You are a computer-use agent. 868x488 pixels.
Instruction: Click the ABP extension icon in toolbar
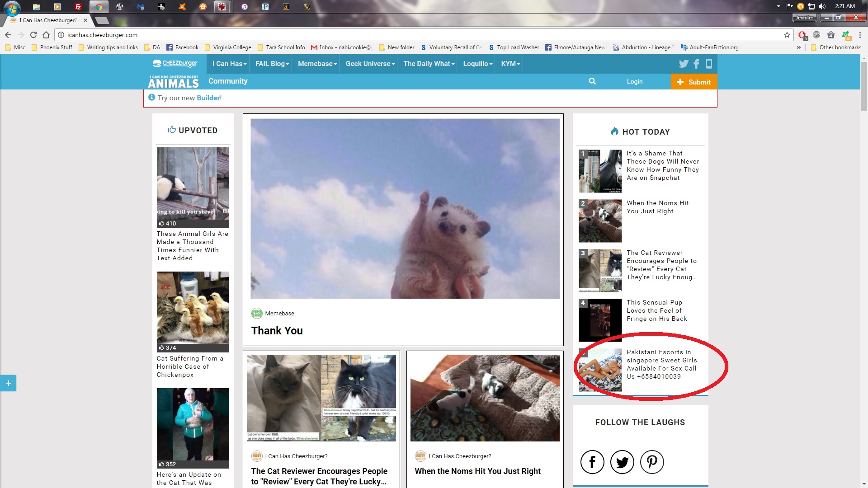[816, 35]
